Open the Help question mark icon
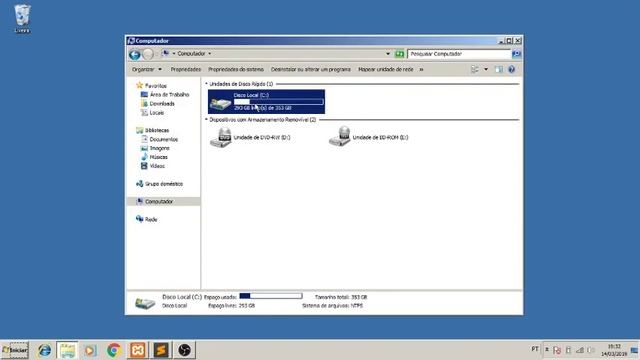The height and width of the screenshot is (360, 640). (511, 69)
